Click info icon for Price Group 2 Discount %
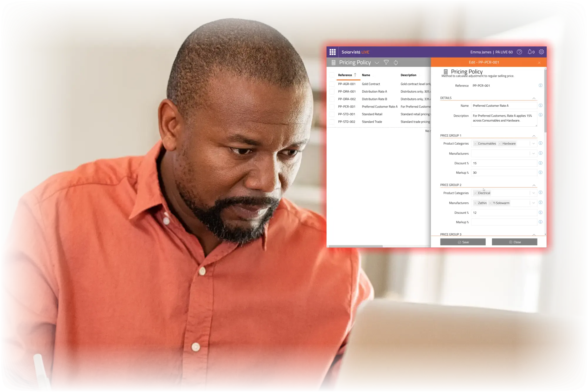The width and height of the screenshot is (588, 392). click(x=540, y=212)
